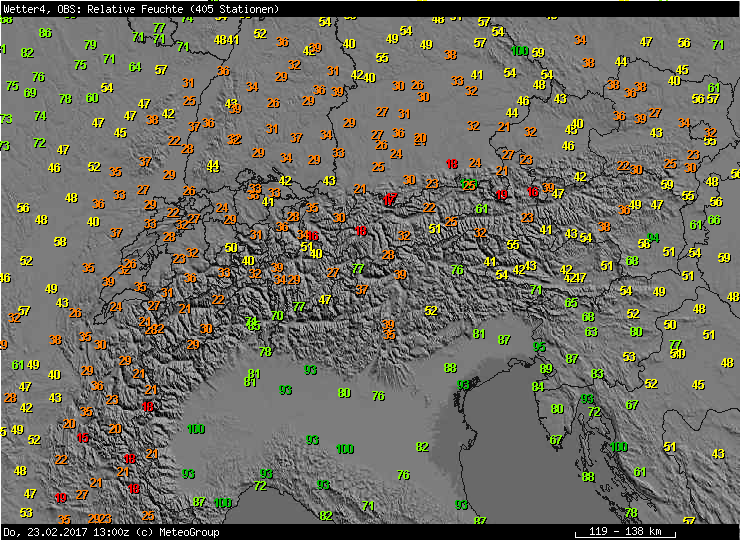Viewport: 740px width, 540px height.
Task: Select the green station value 95
Action: tap(540, 346)
